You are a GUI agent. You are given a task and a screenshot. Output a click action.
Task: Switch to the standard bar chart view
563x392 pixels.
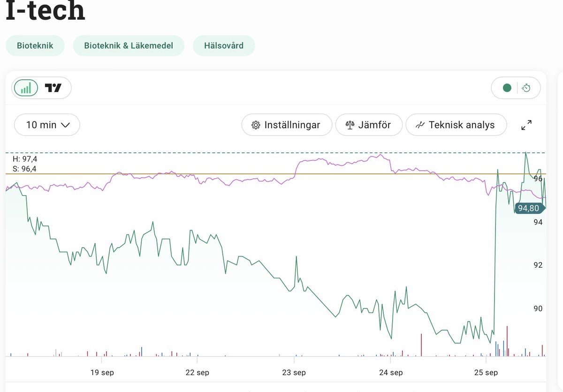tap(26, 88)
